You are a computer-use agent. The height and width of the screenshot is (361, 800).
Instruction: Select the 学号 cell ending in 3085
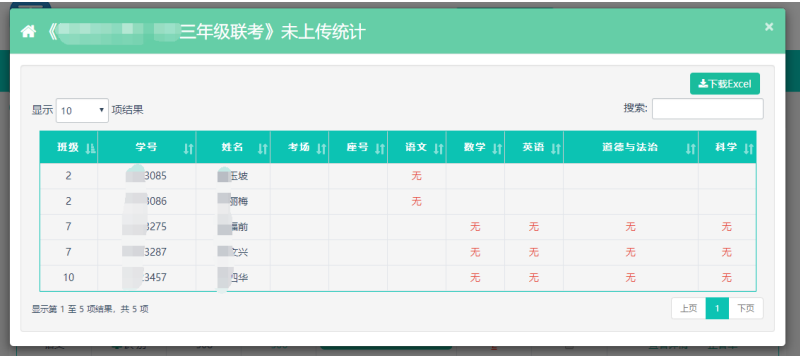pyautogui.click(x=146, y=176)
